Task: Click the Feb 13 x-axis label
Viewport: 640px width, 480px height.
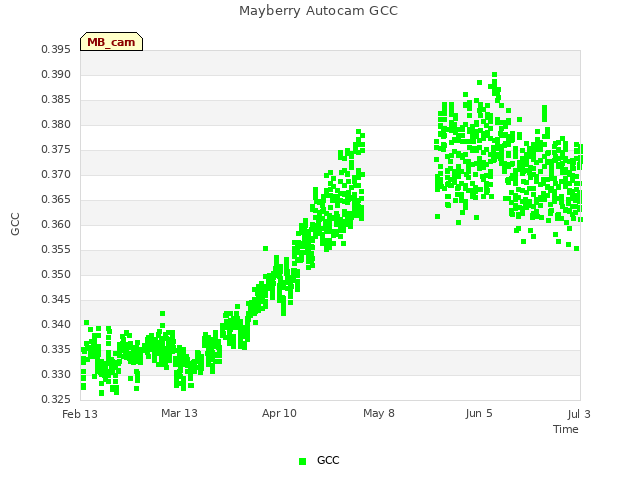Action: 80,414
